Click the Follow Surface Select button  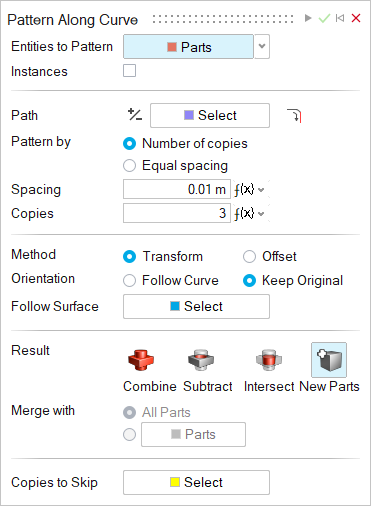[196, 306]
